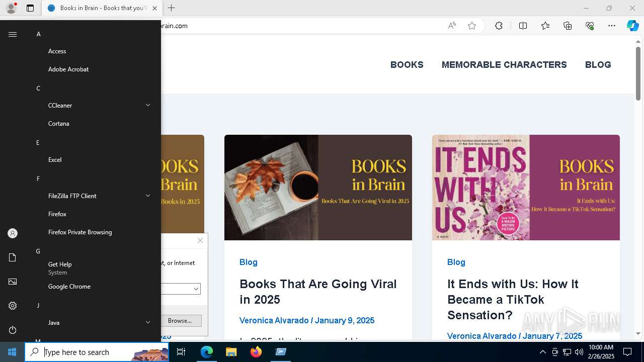
Task: Click letter G header in app list
Action: pyautogui.click(x=38, y=251)
